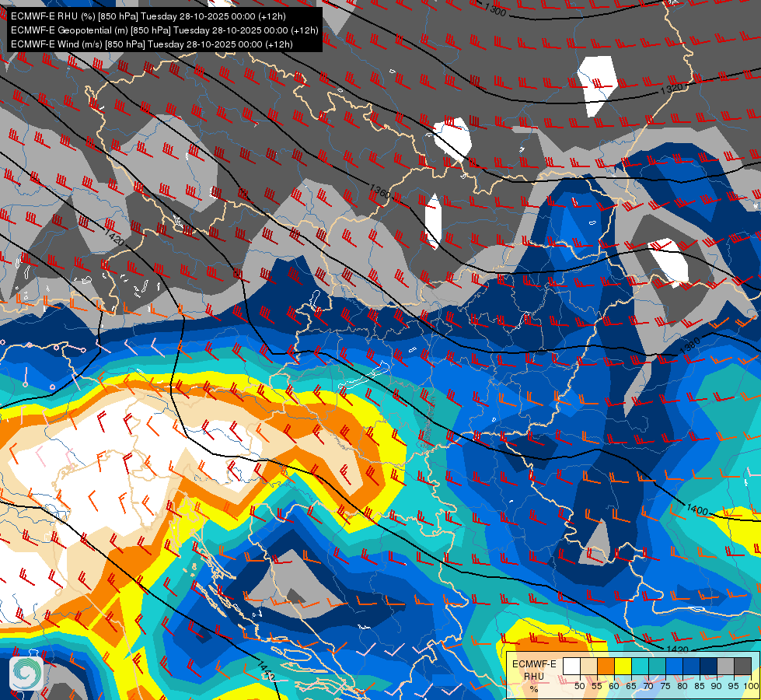Click the 50 legend tick label
The image size is (761, 700).
tap(579, 686)
